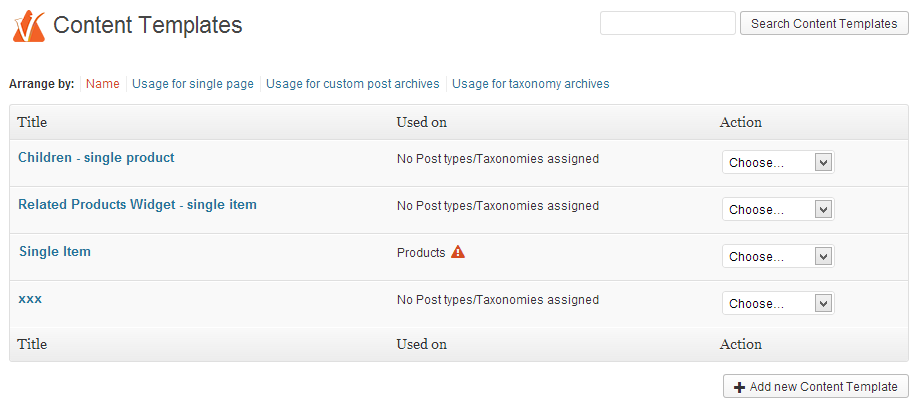Click the top Title column header
Image resolution: width=916 pixels, height=406 pixels.
tap(33, 122)
